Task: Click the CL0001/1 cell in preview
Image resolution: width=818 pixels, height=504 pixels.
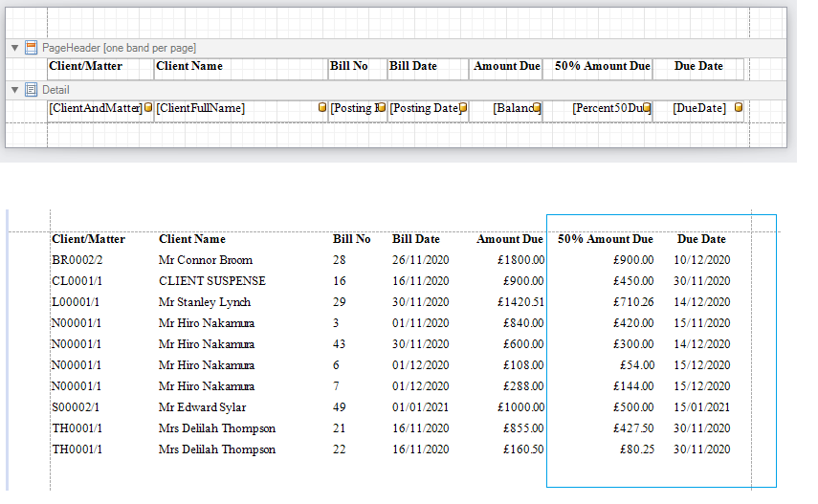Action: click(77, 281)
